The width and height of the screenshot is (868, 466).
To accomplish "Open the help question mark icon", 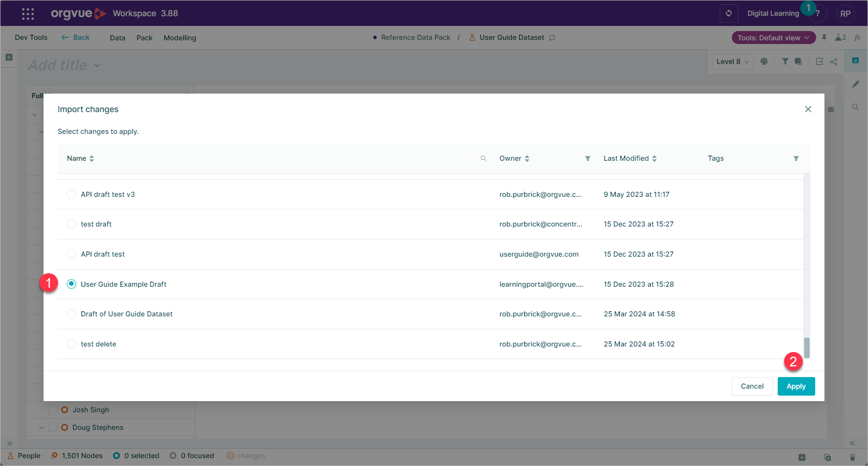I will pos(818,13).
